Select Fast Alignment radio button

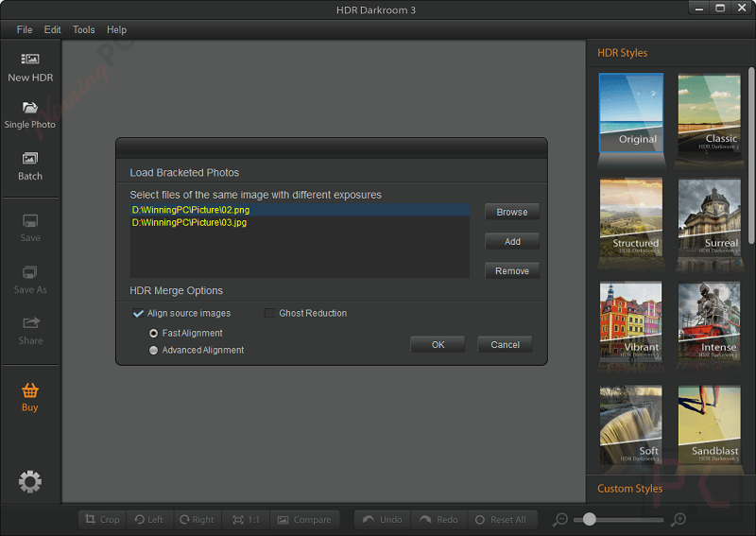[x=153, y=334]
